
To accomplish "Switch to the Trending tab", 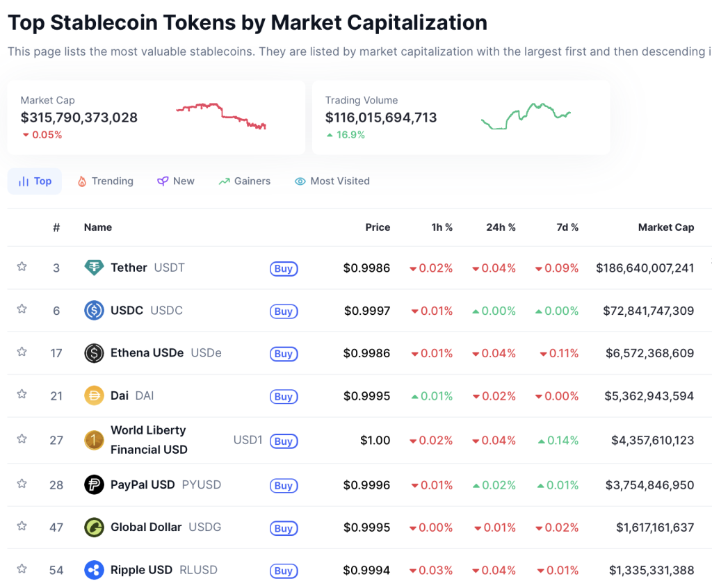I will [105, 181].
